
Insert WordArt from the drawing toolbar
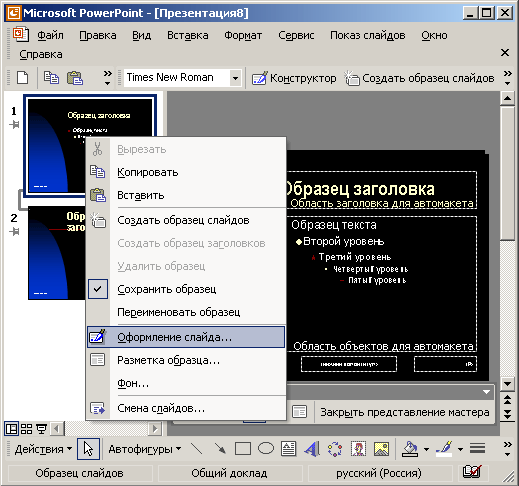click(x=312, y=449)
